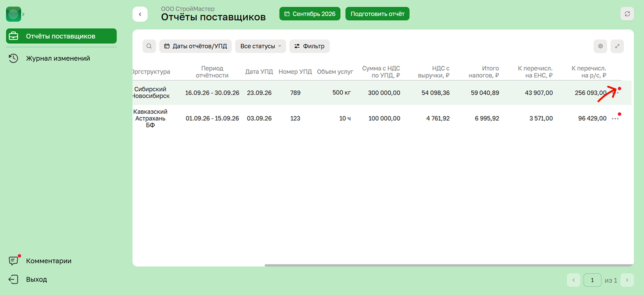Click the Период отчётности column header
This screenshot has width=644, height=295.
pos(212,72)
